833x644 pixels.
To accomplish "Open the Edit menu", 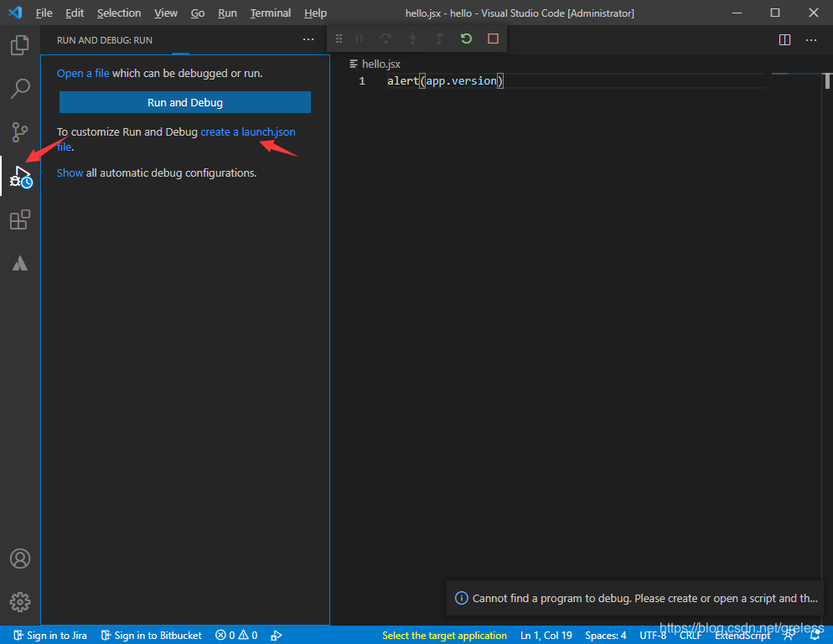I will (75, 13).
